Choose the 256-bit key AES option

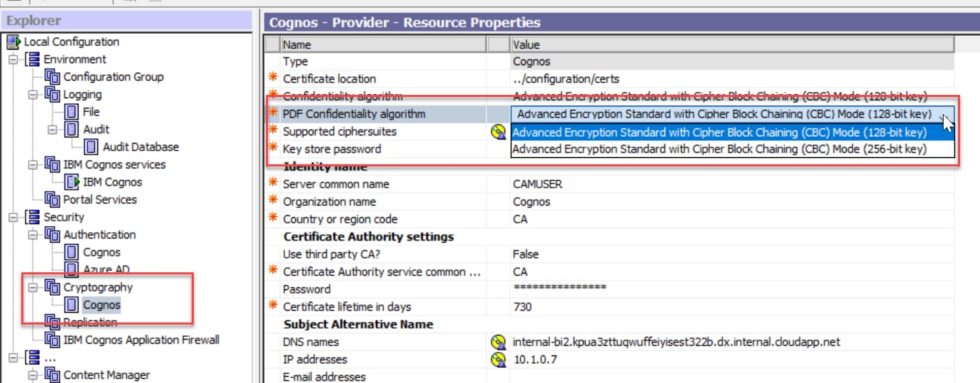click(719, 149)
